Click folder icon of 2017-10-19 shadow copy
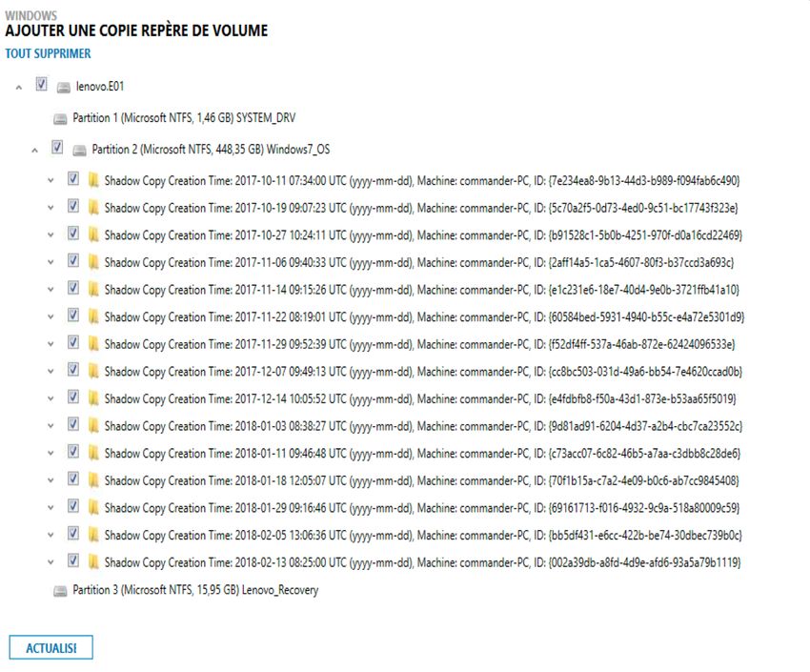Screen dimensions: 810x672 [93, 208]
